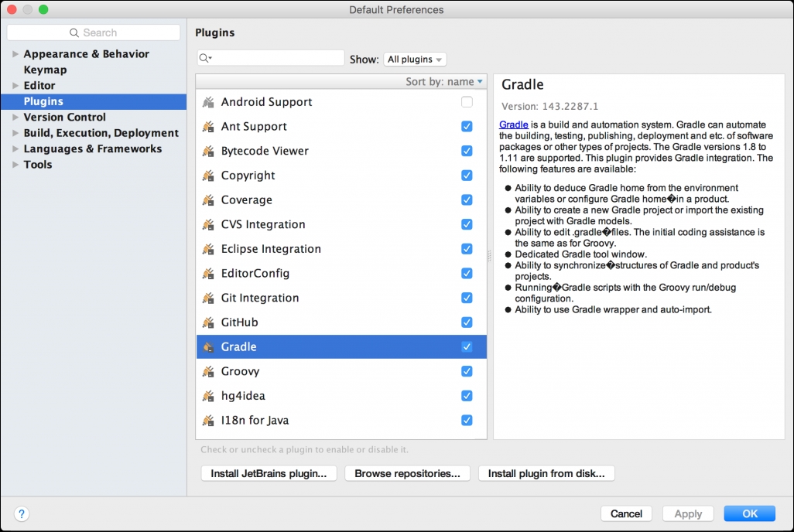794x532 pixels.
Task: Expand the Editor section arrow
Action: pyautogui.click(x=15, y=86)
